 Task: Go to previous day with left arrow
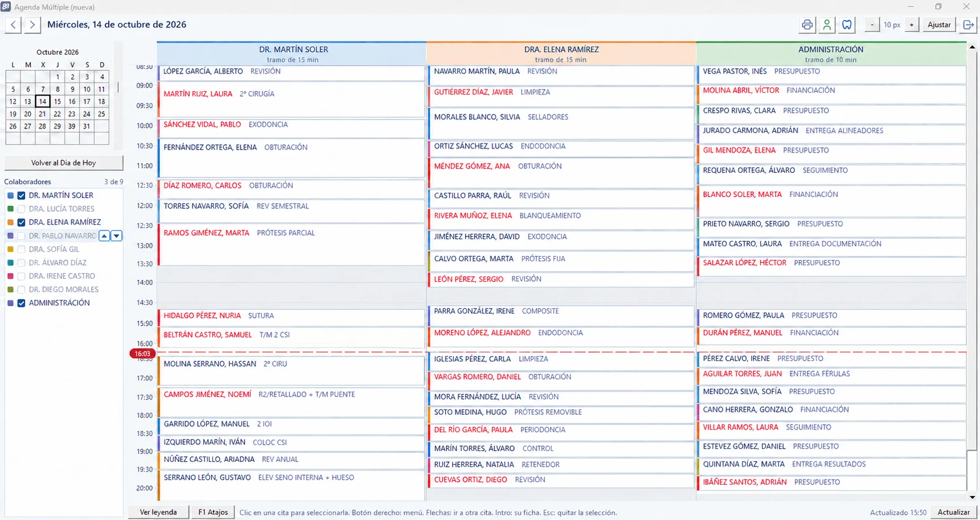pyautogui.click(x=13, y=24)
